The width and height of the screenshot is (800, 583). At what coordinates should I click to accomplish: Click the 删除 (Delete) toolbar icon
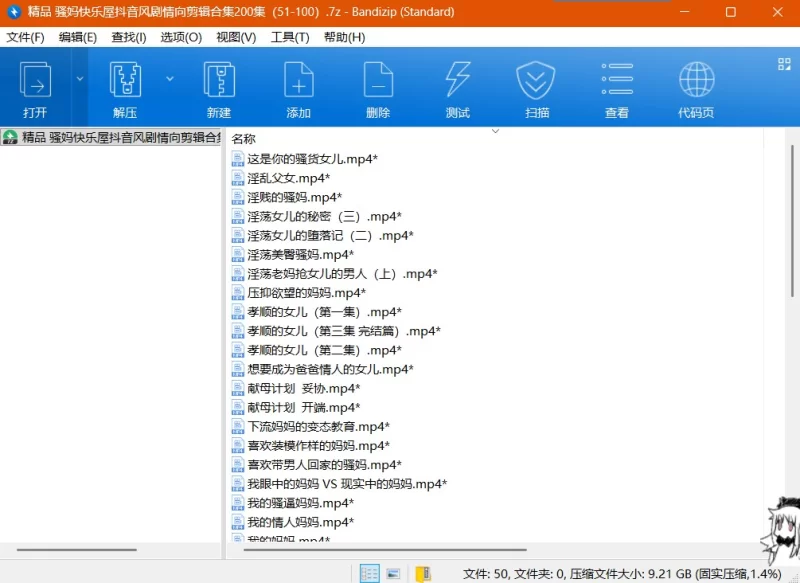(378, 88)
